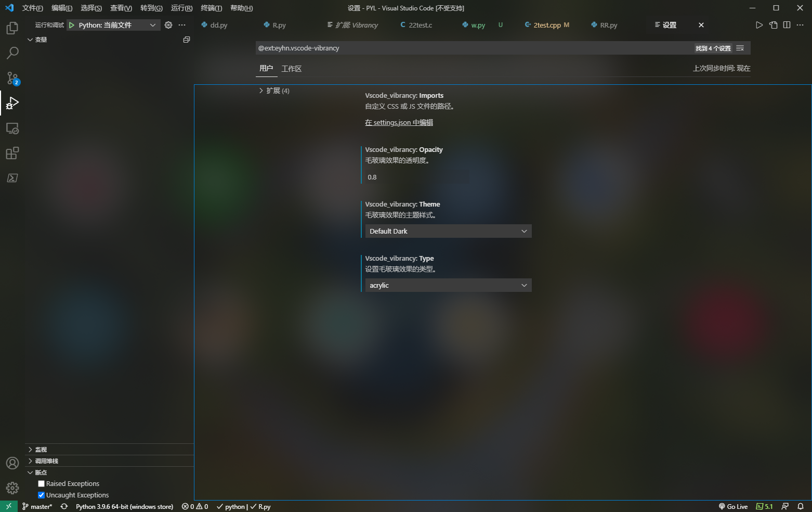Image resolution: width=812 pixels, height=512 pixels.
Task: Open the Accounts icon
Action: (12, 463)
